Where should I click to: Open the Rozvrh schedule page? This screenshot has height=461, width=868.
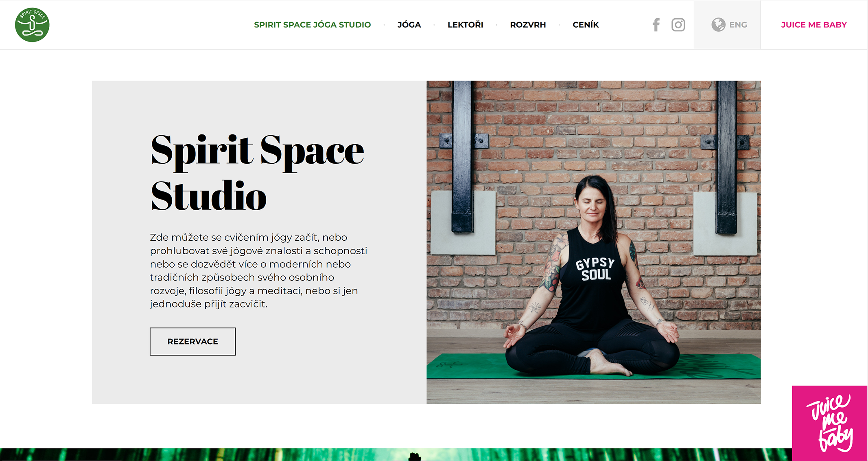click(528, 25)
